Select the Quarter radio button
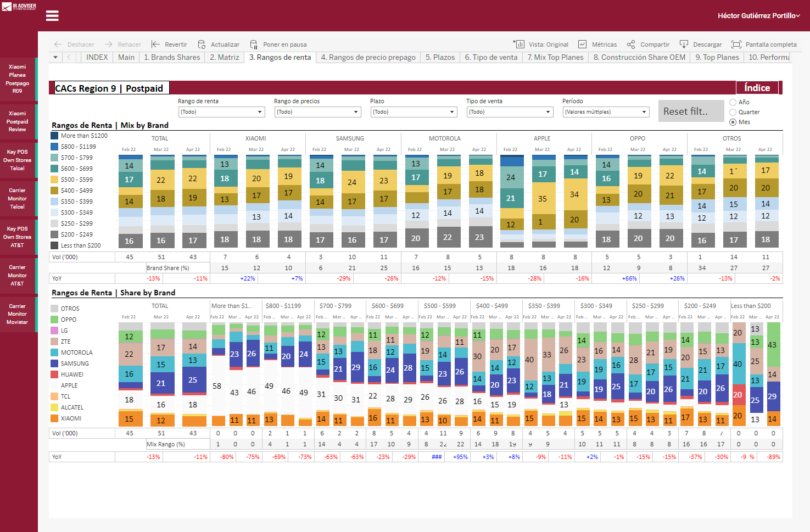This screenshot has width=810, height=532. click(x=733, y=112)
